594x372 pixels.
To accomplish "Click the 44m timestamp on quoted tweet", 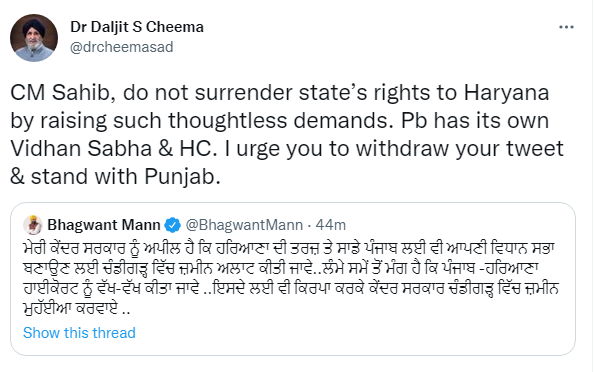I will [331, 225].
